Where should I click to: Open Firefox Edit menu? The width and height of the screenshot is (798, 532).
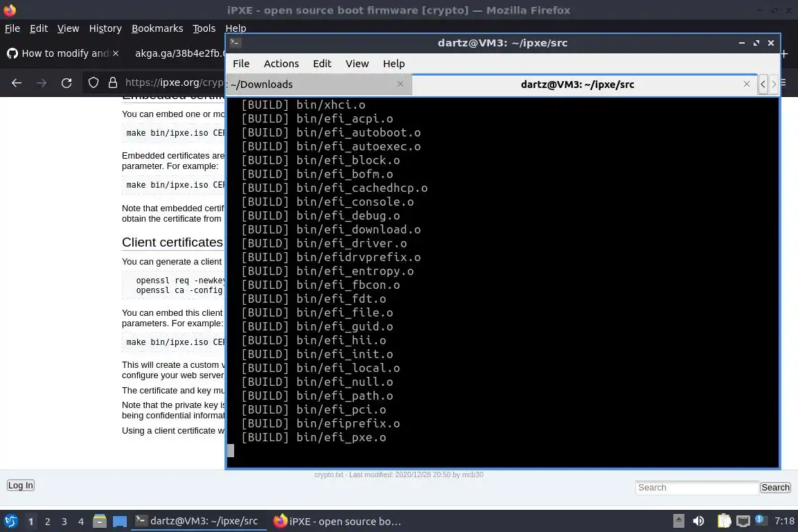39,28
